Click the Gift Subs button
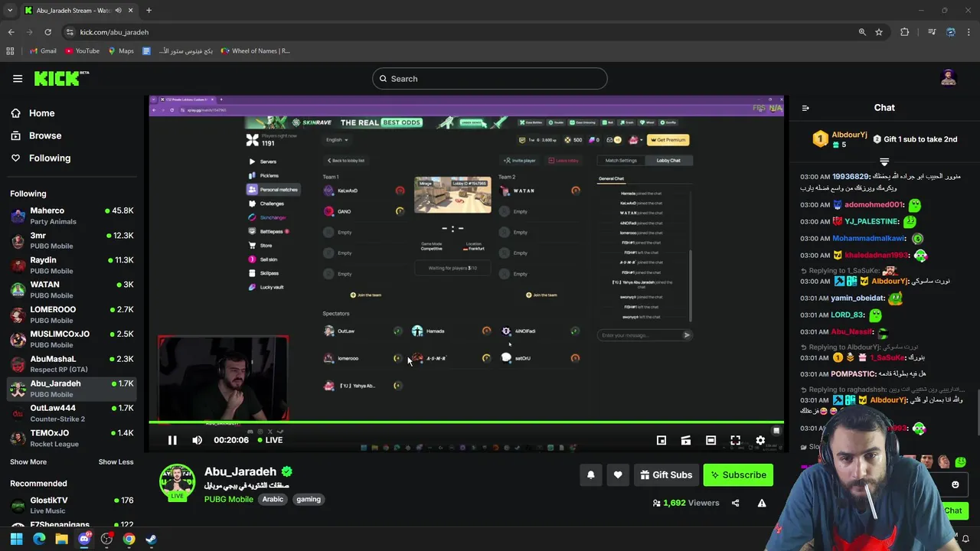The image size is (980, 551). click(x=666, y=474)
